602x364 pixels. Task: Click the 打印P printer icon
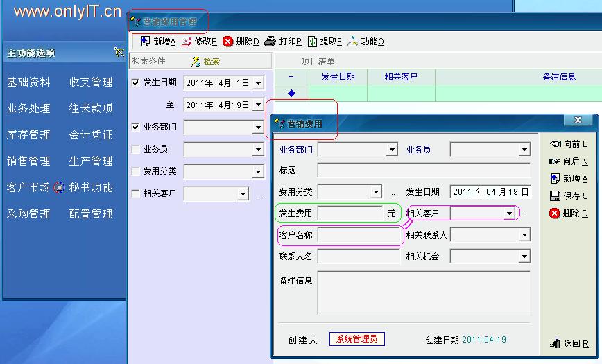(x=270, y=42)
